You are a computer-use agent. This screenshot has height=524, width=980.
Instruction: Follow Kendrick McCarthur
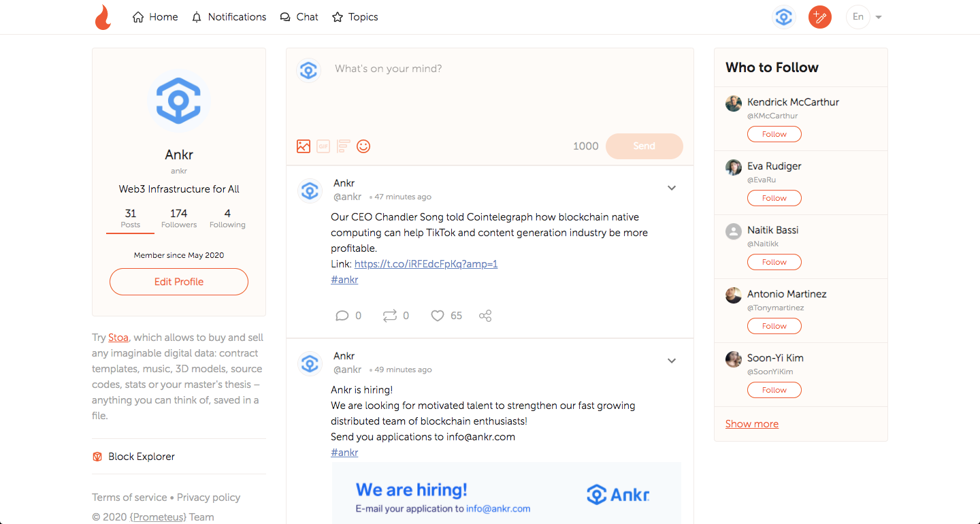(x=774, y=134)
